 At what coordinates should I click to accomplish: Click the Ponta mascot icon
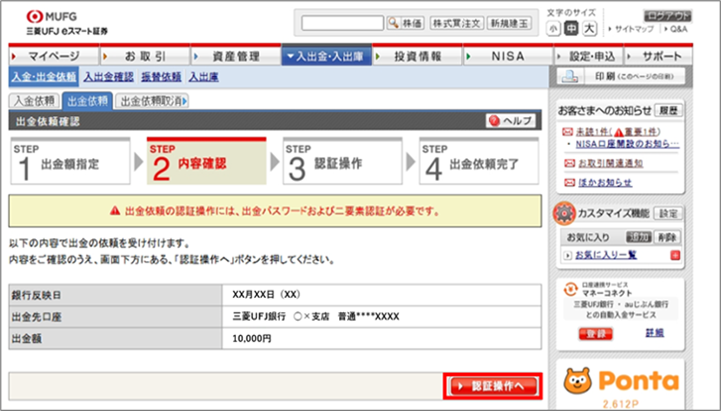[x=578, y=381]
